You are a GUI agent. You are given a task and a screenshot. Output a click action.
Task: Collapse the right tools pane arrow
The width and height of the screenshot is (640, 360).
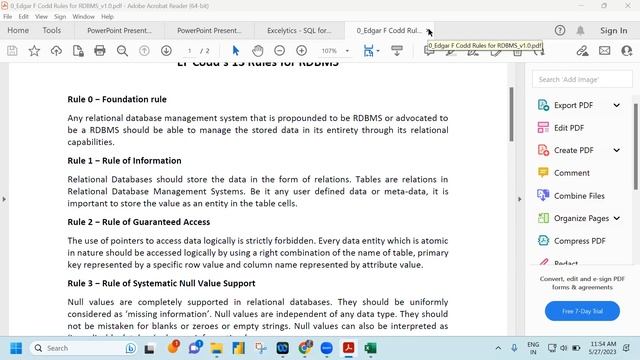point(520,199)
